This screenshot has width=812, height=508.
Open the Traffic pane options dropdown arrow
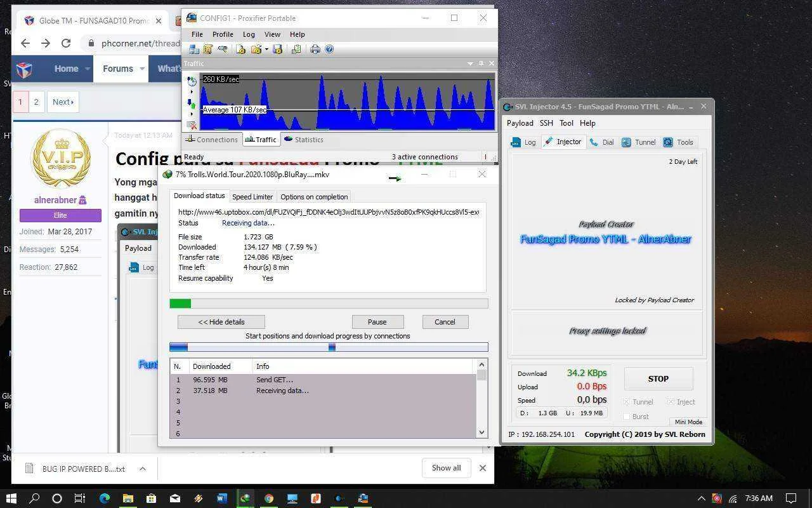point(470,63)
